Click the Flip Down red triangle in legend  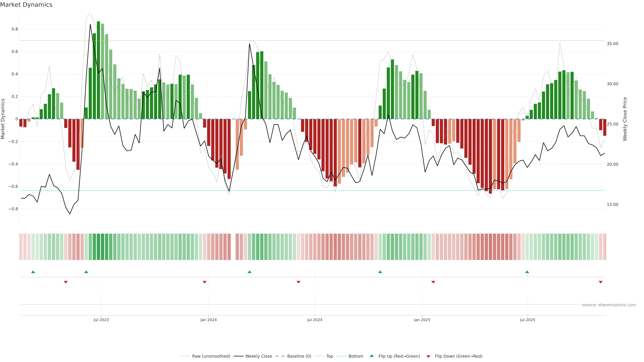click(x=428, y=356)
